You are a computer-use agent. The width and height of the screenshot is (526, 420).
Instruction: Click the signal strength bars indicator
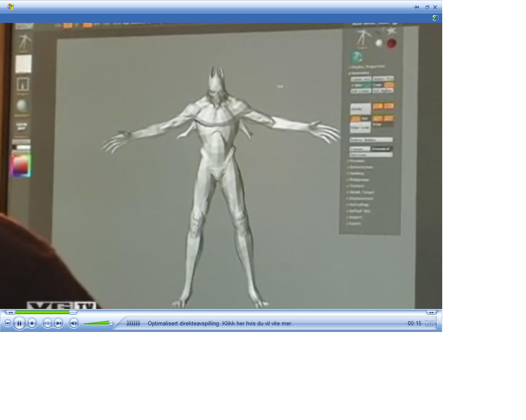point(133,323)
